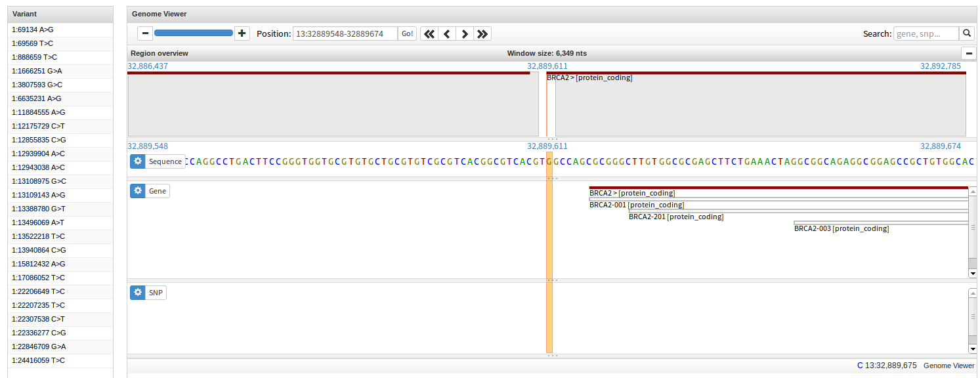980x378 pixels.
Task: Move left with single left arrow
Action: (x=447, y=33)
